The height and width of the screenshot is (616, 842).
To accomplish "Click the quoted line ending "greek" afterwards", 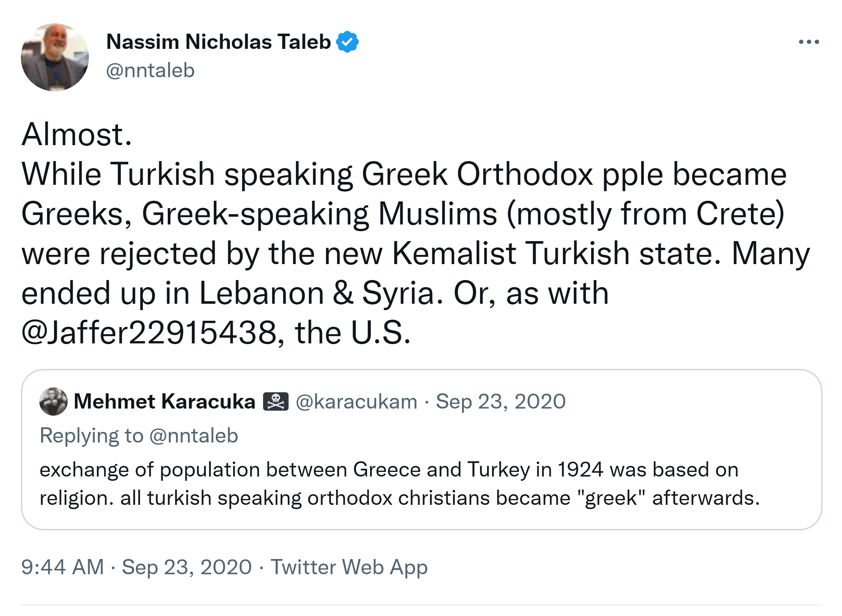I will coord(399,498).
